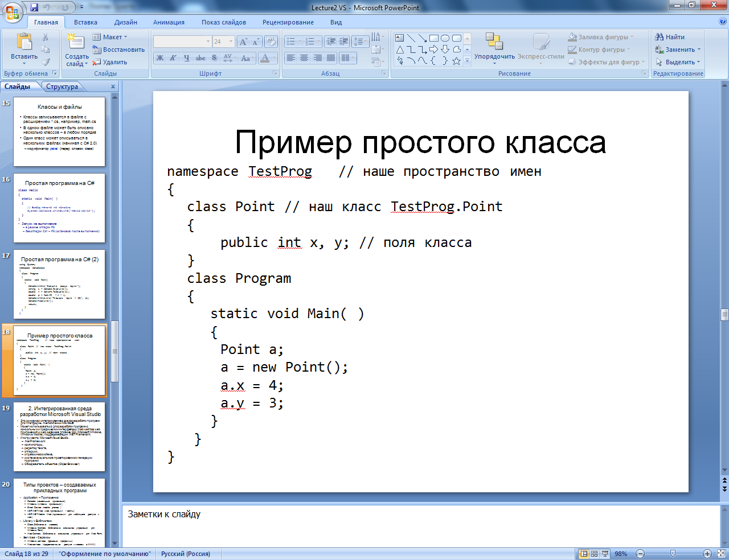729x560 pixels.
Task: Switch to the Структура outline tab
Action: point(62,87)
